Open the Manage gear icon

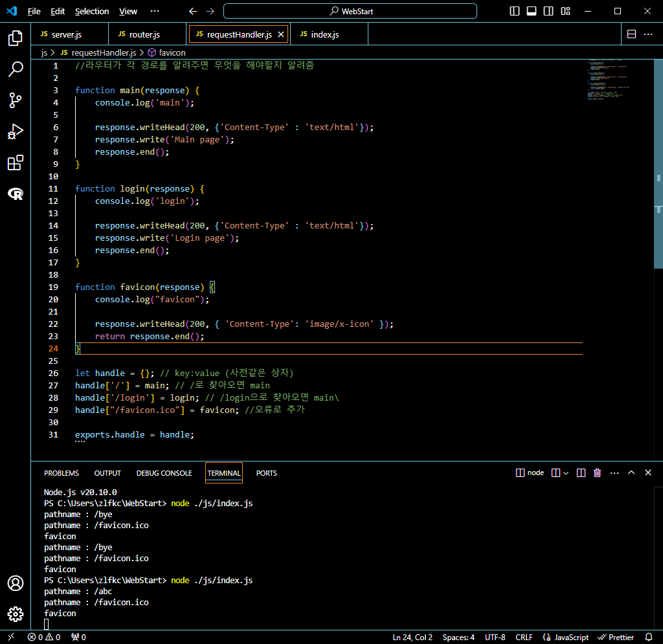click(16, 614)
